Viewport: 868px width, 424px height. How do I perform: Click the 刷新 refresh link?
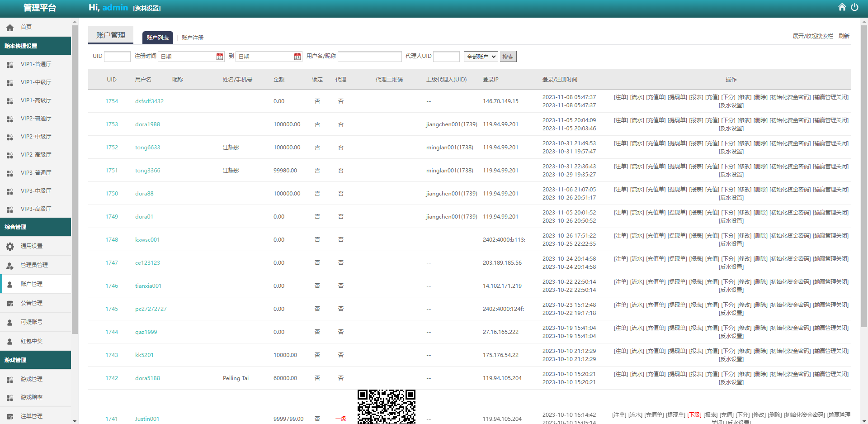(x=844, y=36)
